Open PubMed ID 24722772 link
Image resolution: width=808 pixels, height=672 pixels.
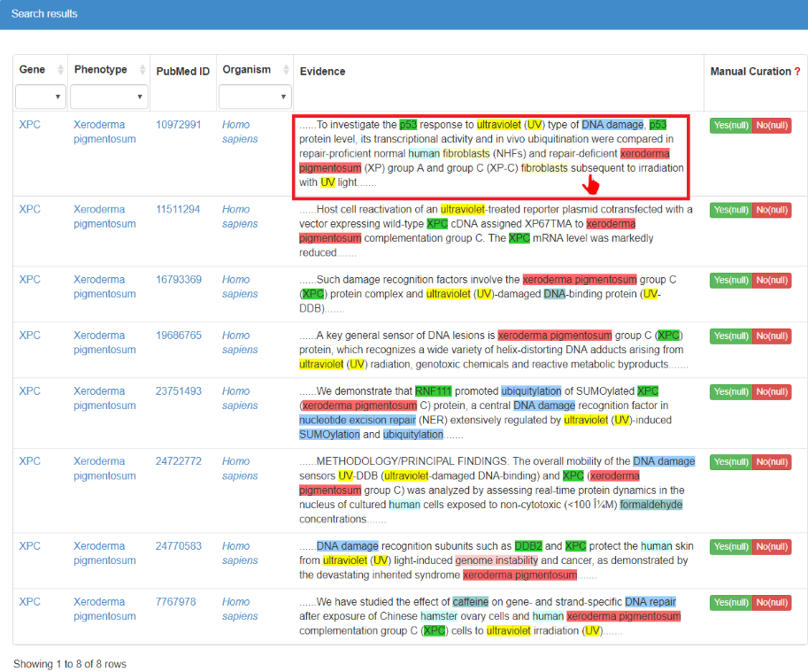178,461
